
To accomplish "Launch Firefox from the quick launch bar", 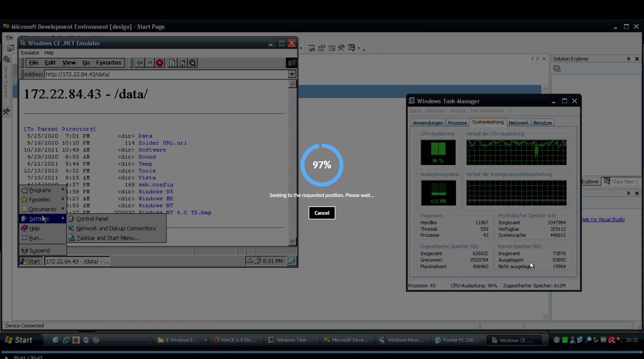I will click(76, 340).
